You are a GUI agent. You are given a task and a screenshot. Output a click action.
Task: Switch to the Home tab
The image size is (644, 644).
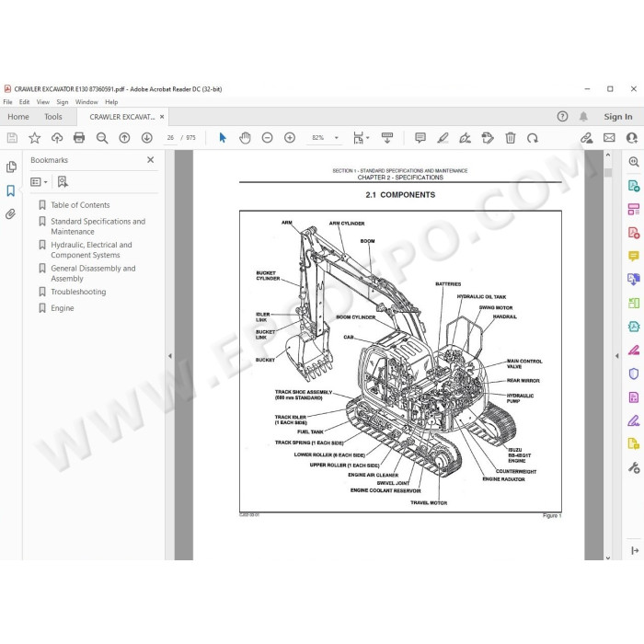coord(18,117)
